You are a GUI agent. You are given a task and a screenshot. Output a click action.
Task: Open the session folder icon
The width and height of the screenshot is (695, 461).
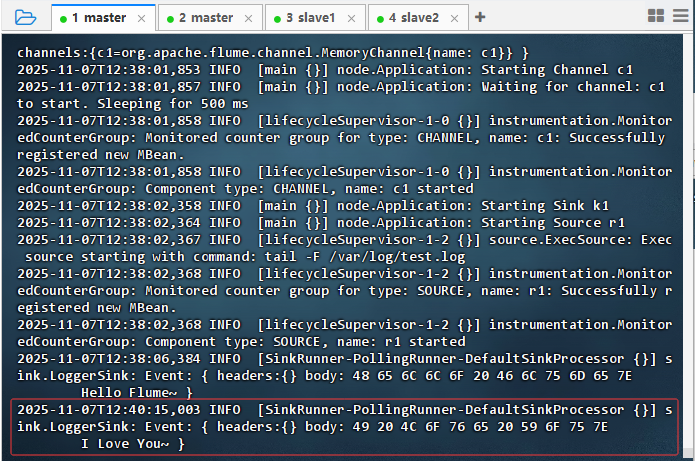(25, 18)
